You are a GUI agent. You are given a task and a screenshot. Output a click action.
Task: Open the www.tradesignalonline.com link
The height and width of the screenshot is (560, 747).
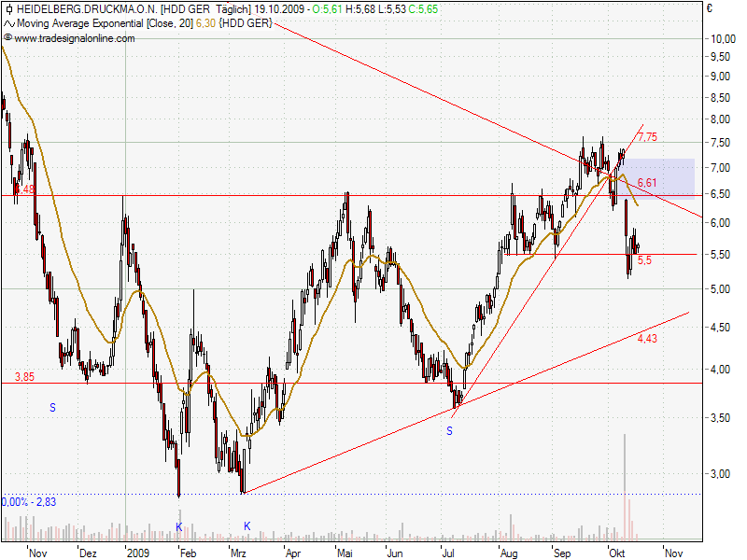point(75,38)
